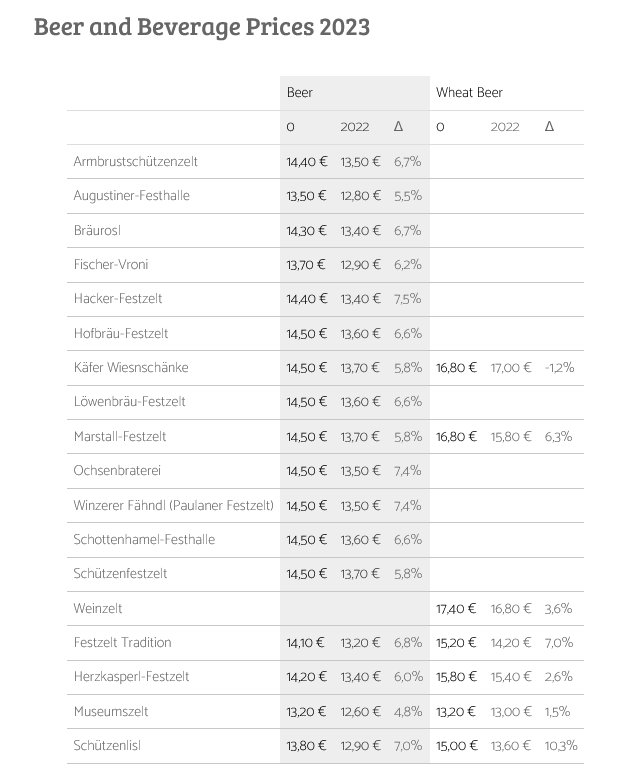The height and width of the screenshot is (780, 643).
Task: Click Museumszelt beer price 13,20 €
Action: coord(306,711)
